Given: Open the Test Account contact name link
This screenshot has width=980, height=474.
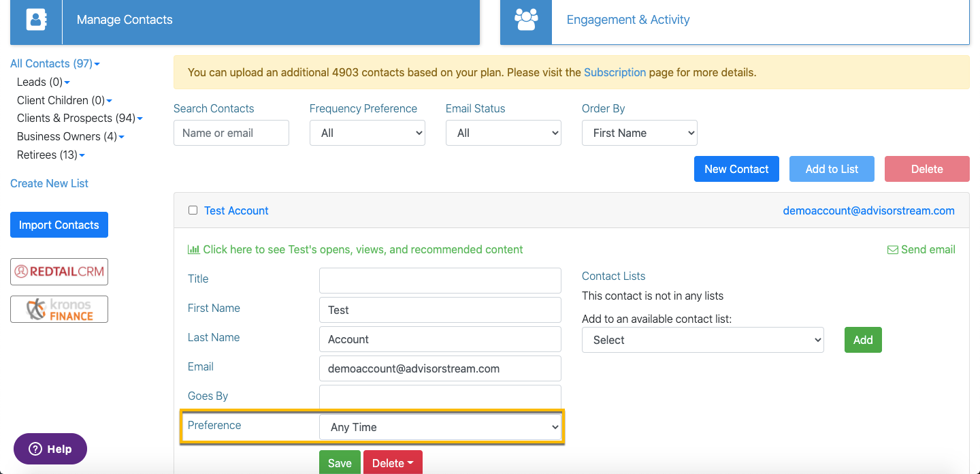Looking at the screenshot, I should coord(236,210).
